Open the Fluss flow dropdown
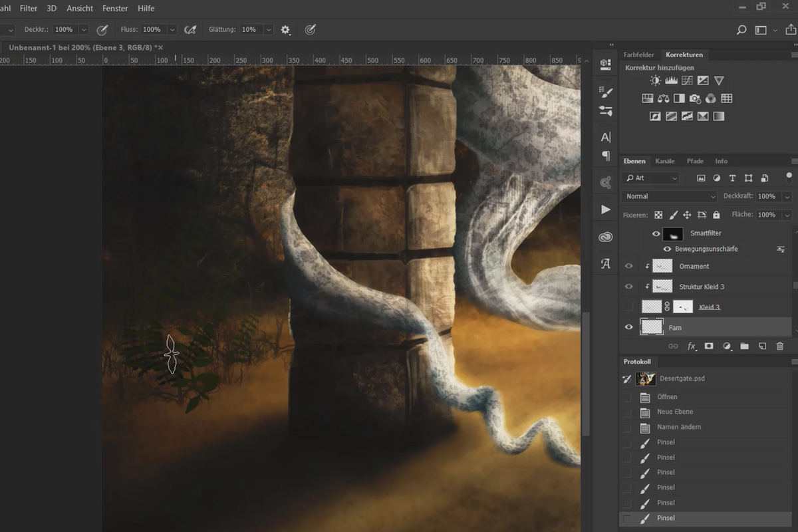 coord(172,30)
